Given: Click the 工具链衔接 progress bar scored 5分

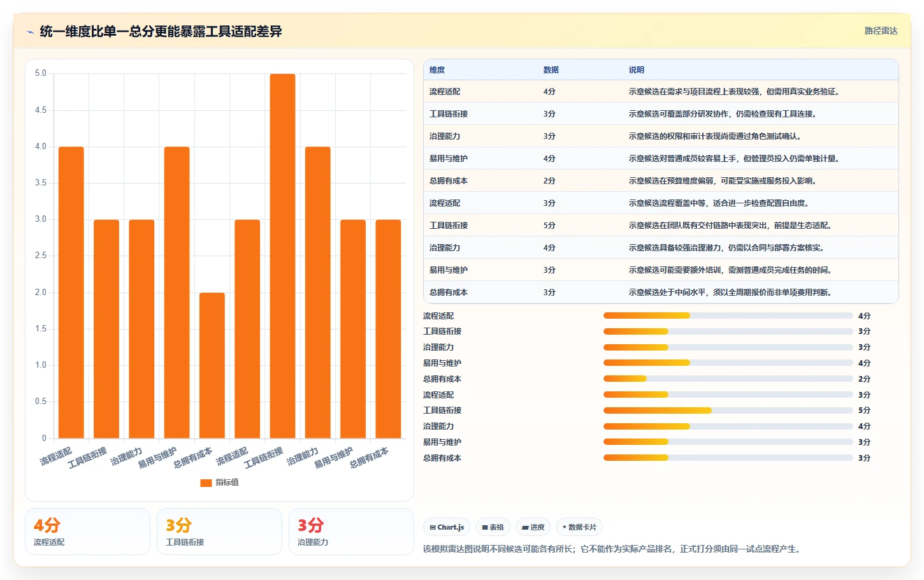Looking at the screenshot, I should tap(728, 410).
